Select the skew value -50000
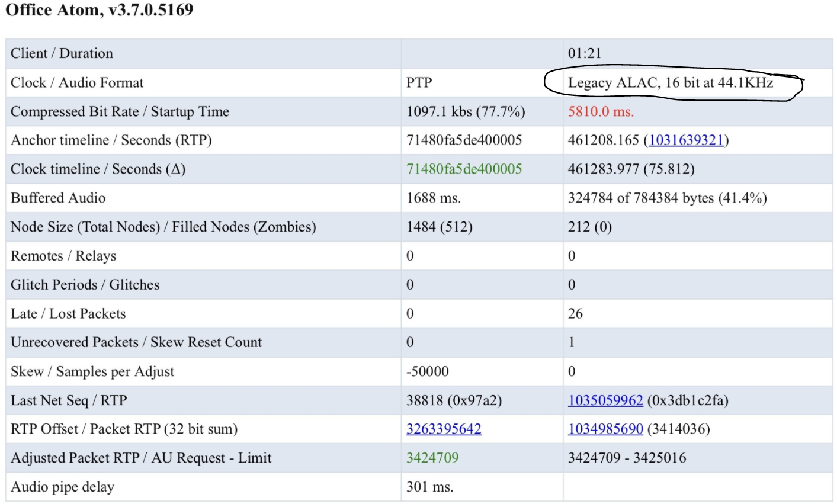Screen dimensions: 837x504 [x=428, y=372]
